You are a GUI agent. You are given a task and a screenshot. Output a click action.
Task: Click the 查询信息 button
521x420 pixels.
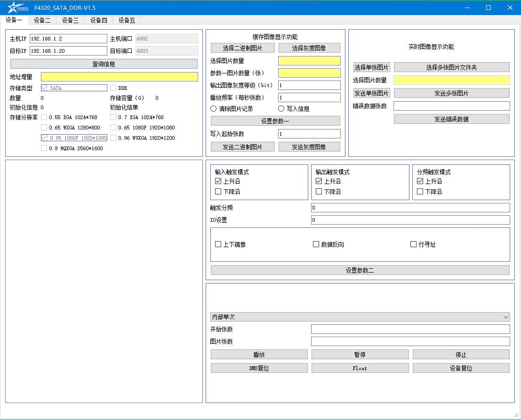(x=104, y=64)
